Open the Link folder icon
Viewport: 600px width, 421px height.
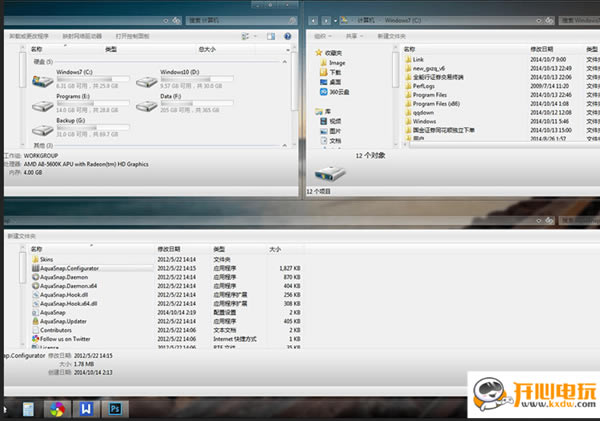[408, 59]
